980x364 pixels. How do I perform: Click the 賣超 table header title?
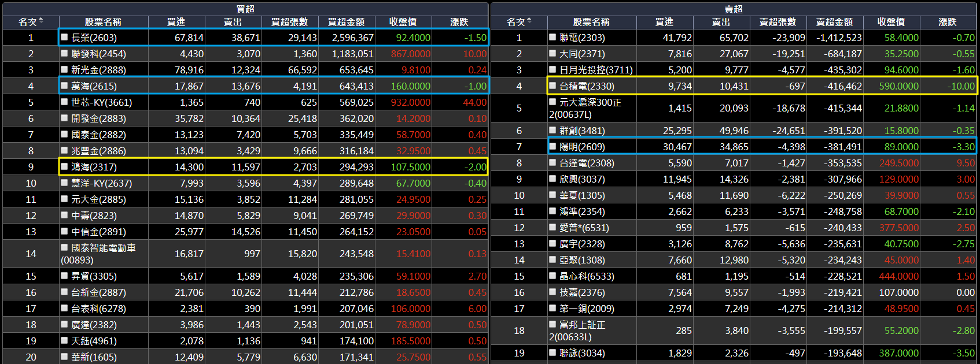[x=734, y=9]
